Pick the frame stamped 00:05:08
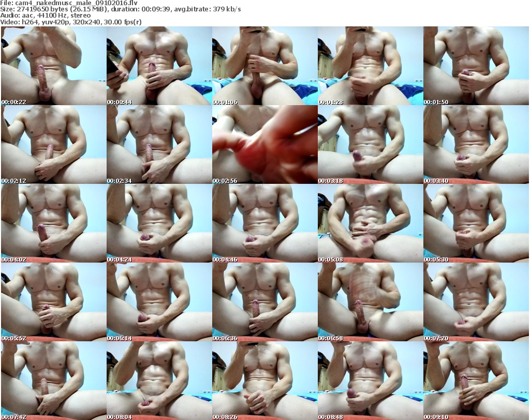Screen dimensions: 530x420 pos(370,223)
